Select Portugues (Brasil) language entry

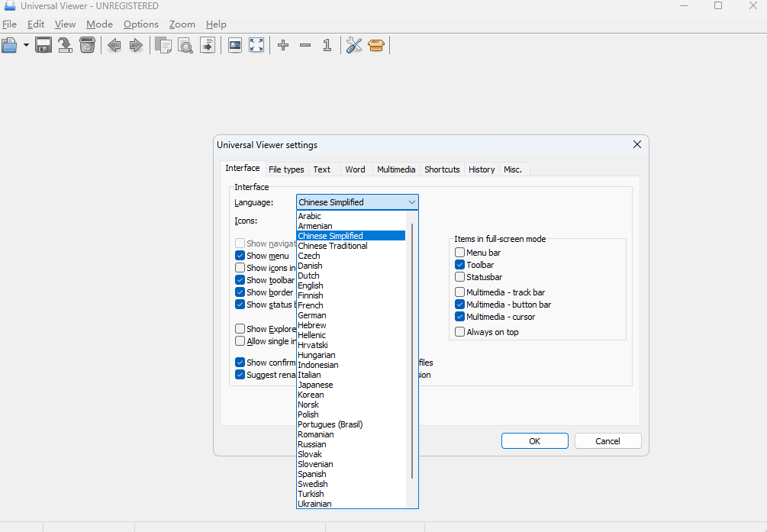tap(351, 424)
